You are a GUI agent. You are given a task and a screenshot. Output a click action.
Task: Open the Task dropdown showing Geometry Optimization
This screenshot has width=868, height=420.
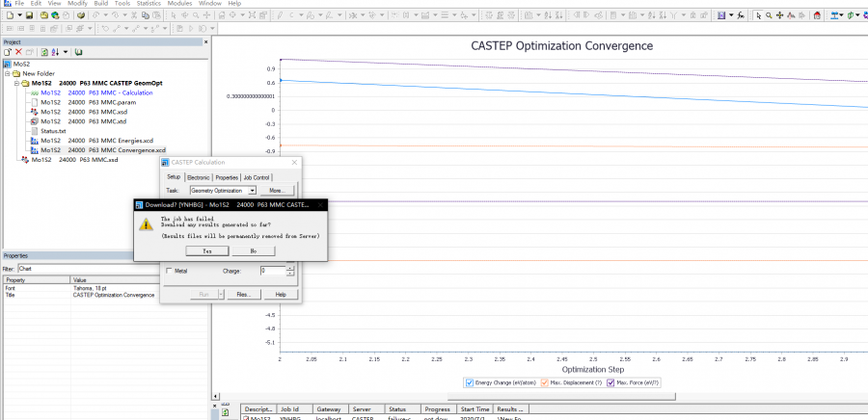coord(252,191)
